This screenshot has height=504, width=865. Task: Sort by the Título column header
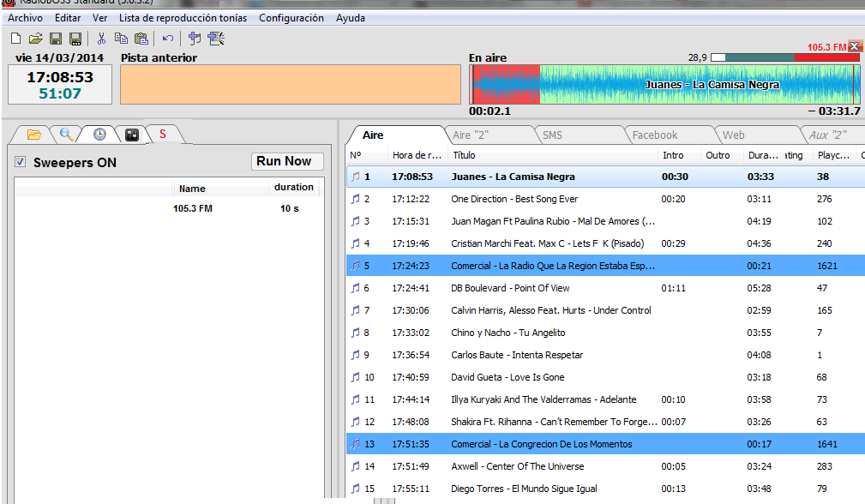point(553,155)
